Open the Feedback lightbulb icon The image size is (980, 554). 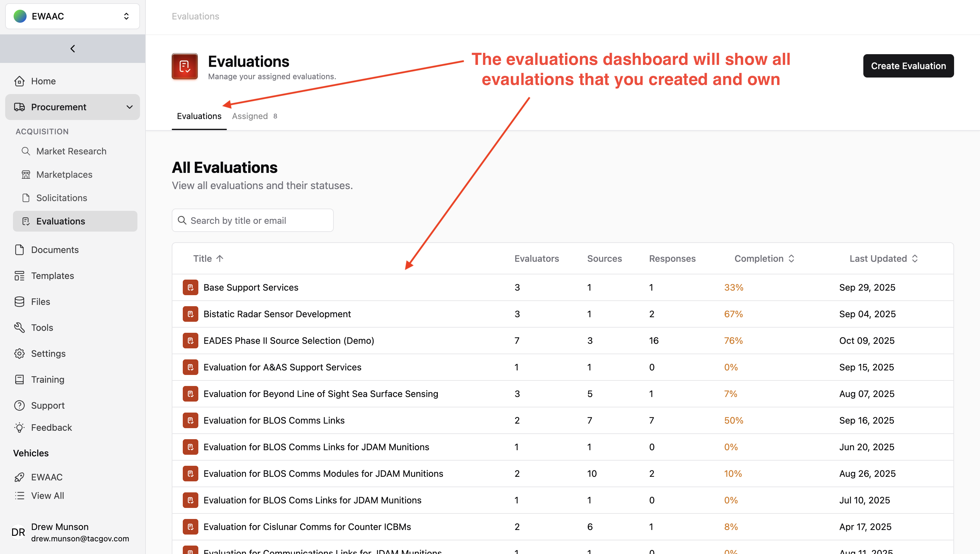19,427
